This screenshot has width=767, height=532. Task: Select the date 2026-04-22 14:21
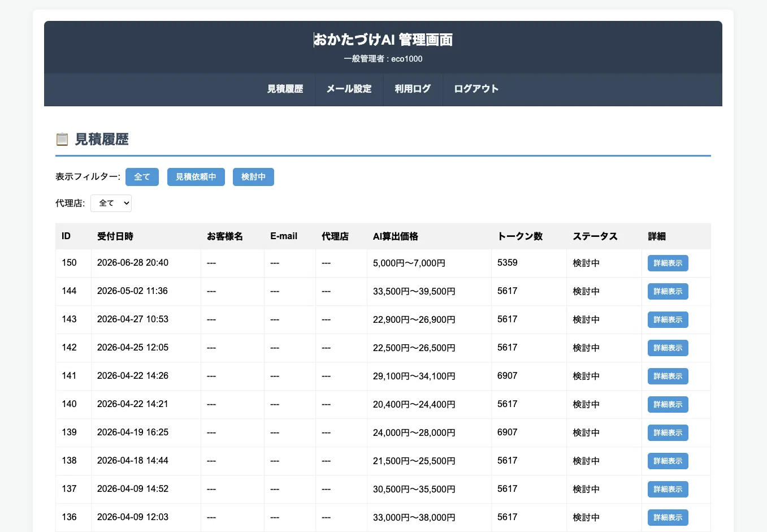click(x=132, y=404)
